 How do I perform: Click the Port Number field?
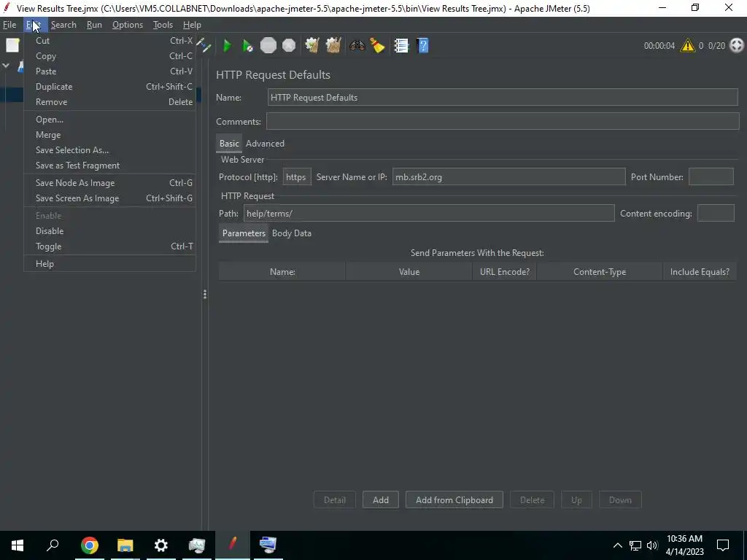point(711,176)
